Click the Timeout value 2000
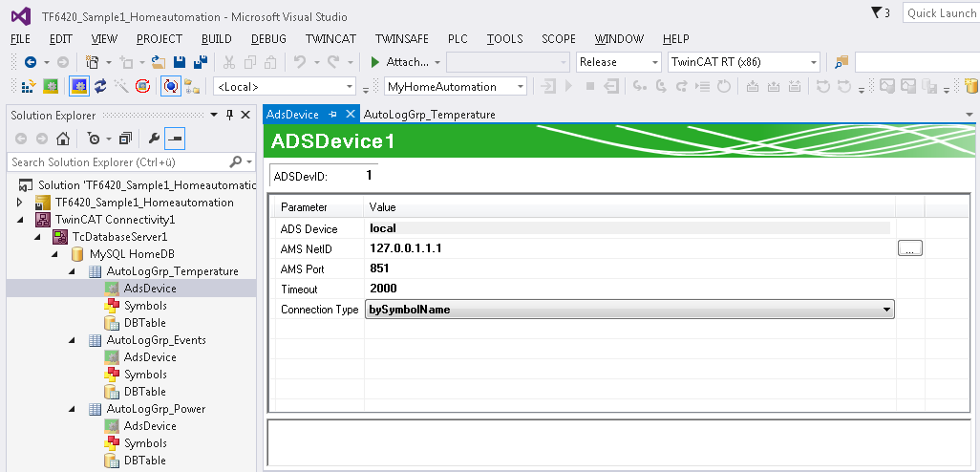The height and width of the screenshot is (472, 980). 383,289
